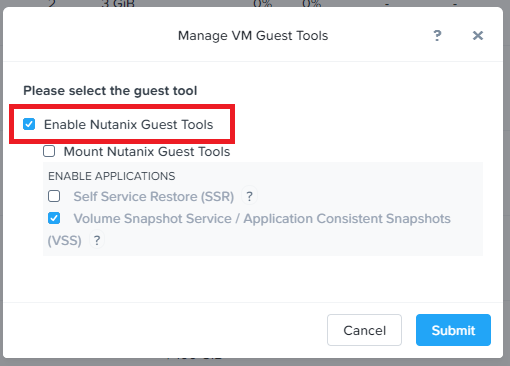Screen dimensions: 510x366
Task: Check Mount Nutanix Guest Tools
Action: (x=49, y=151)
